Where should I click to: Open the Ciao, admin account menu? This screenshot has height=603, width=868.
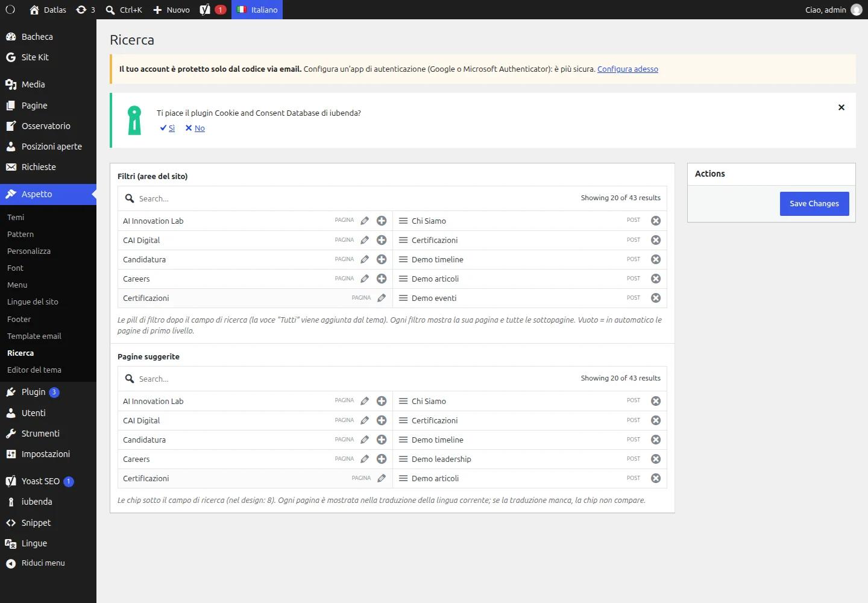pyautogui.click(x=834, y=10)
